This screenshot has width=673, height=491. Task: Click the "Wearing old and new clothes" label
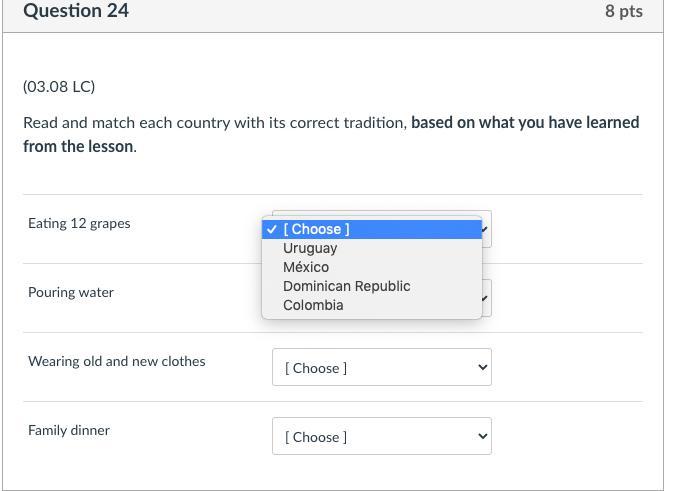(116, 361)
